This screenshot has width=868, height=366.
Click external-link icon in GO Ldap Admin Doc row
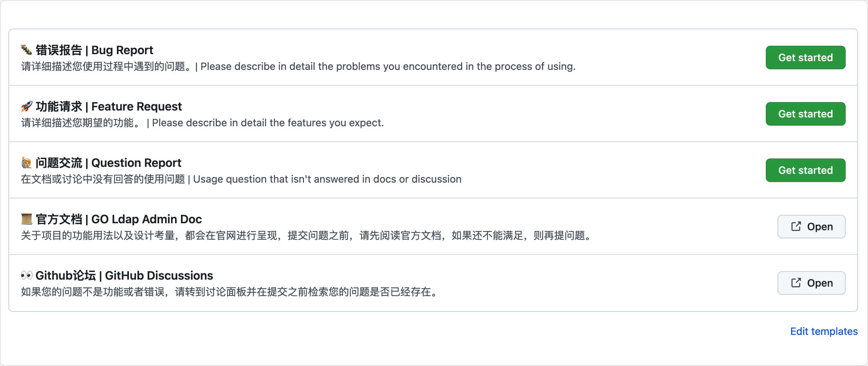click(796, 226)
